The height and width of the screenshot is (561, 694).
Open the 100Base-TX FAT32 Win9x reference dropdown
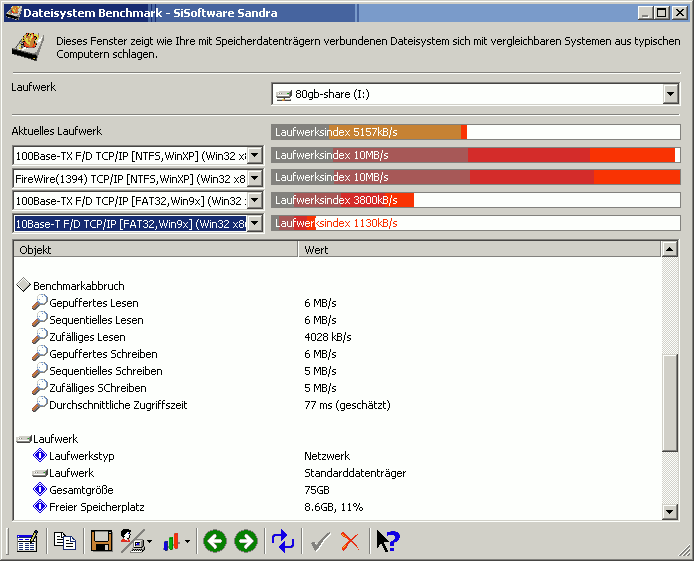(254, 201)
